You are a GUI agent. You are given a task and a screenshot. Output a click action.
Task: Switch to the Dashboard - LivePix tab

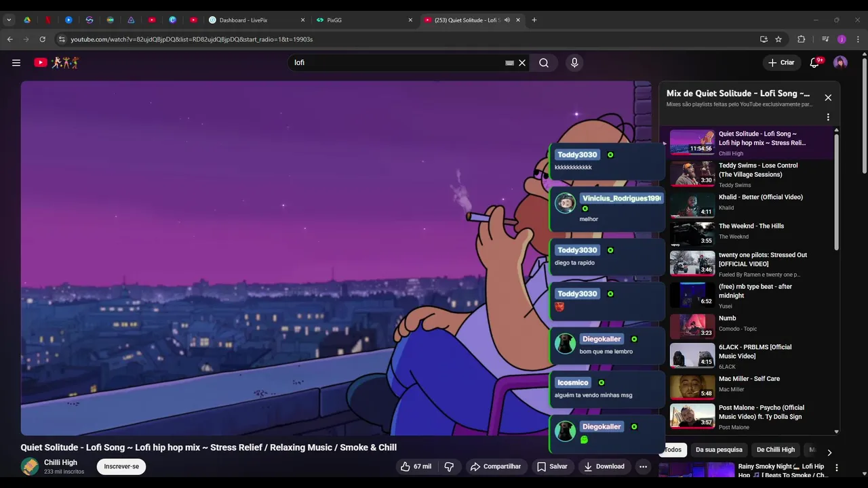click(256, 20)
